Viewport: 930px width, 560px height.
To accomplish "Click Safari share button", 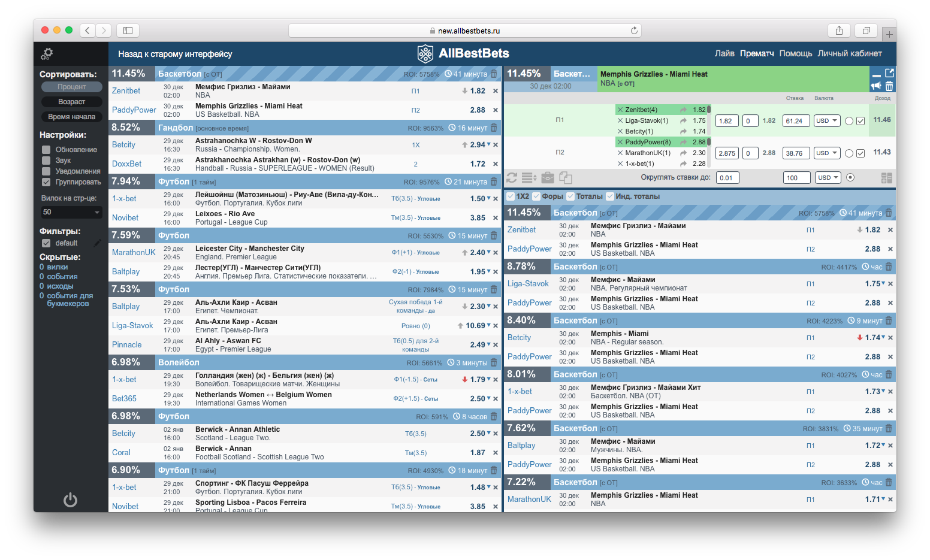I will (x=839, y=31).
